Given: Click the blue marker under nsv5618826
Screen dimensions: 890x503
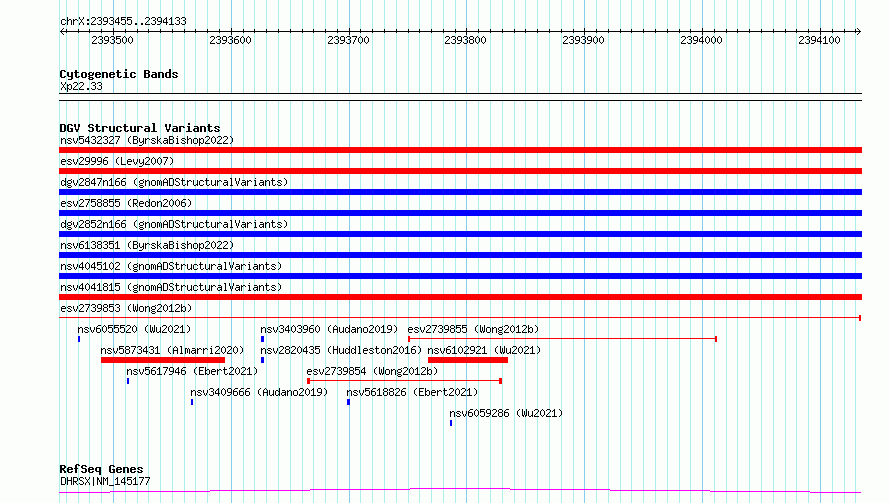Looking at the screenshot, I should pos(349,402).
